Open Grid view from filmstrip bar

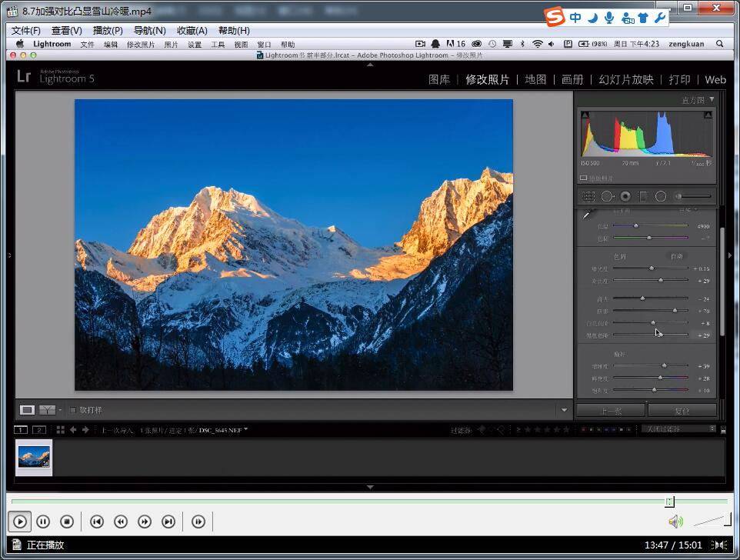point(61,430)
